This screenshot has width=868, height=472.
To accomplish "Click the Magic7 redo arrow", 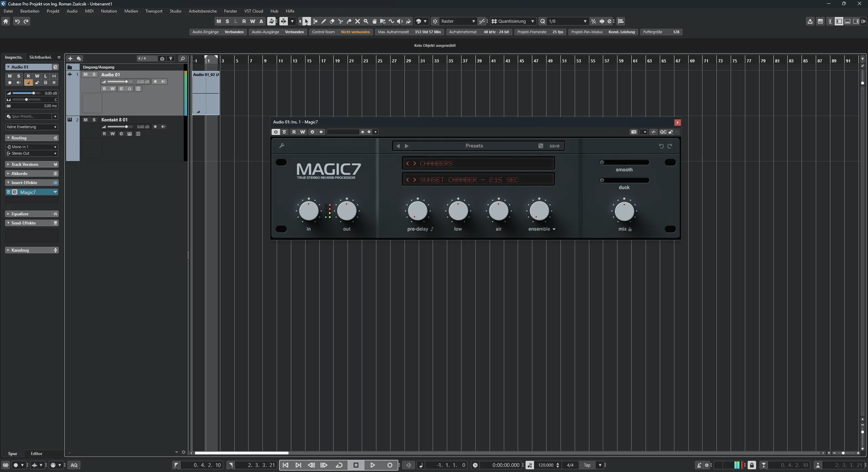I will point(670,146).
